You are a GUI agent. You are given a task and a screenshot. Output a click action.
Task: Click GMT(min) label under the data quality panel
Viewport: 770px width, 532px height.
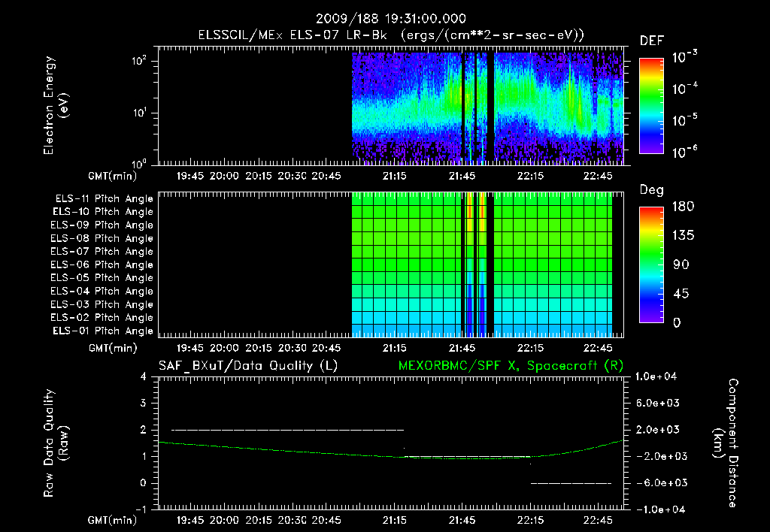pyautogui.click(x=112, y=520)
